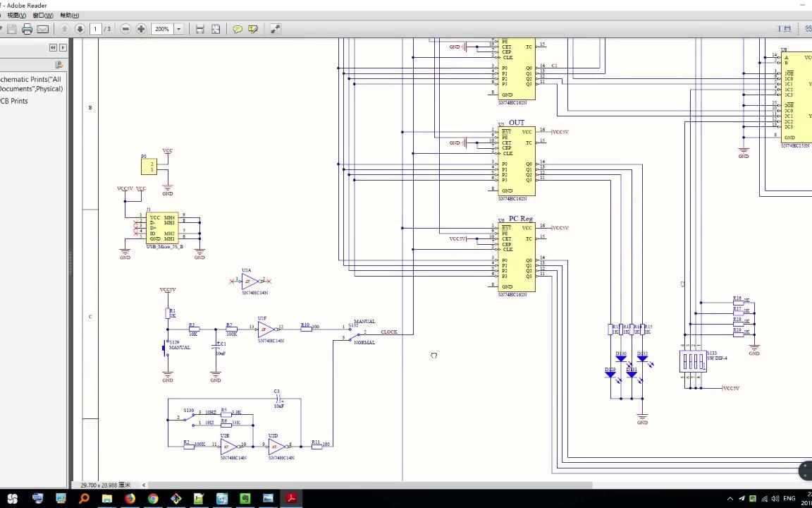The width and height of the screenshot is (812, 508).
Task: Zoom in with the plus button
Action: coord(141,29)
